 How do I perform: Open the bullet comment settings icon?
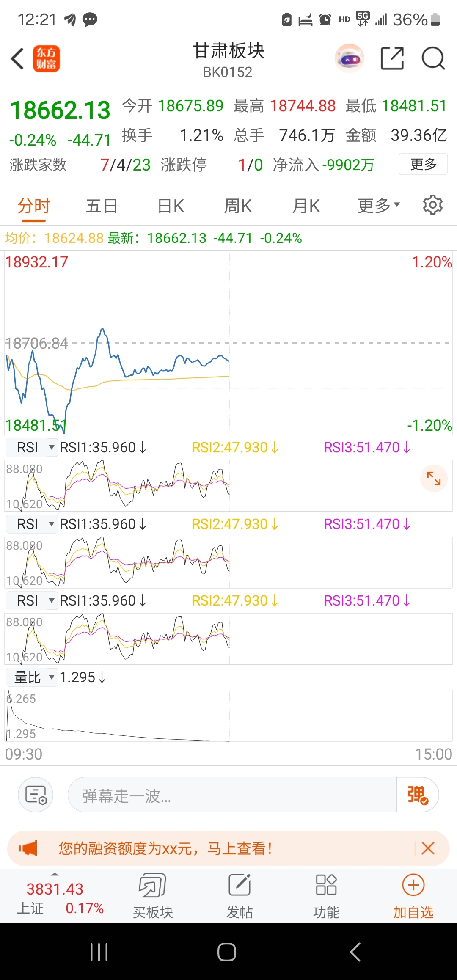point(36,795)
